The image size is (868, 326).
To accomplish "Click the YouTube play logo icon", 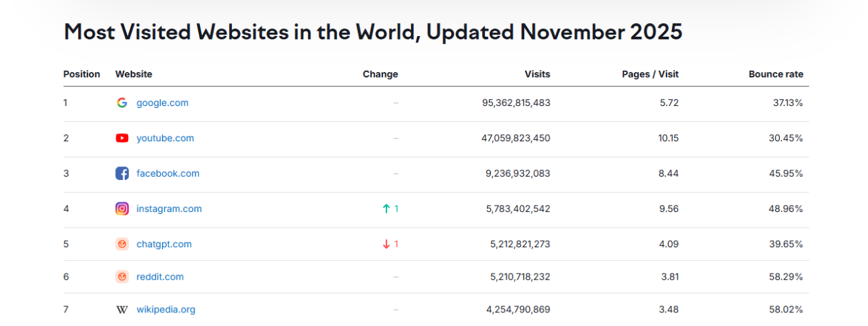I will tap(122, 138).
